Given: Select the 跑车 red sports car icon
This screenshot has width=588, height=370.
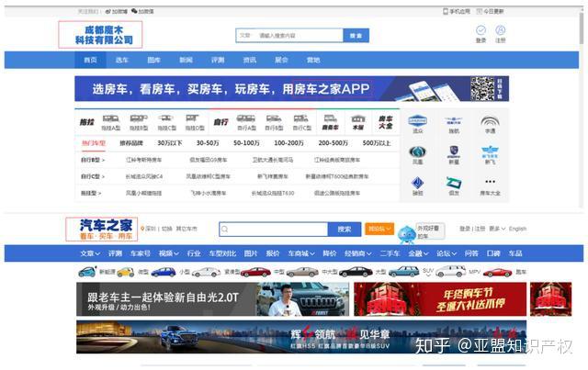Looking at the screenshot, I should (x=498, y=272).
